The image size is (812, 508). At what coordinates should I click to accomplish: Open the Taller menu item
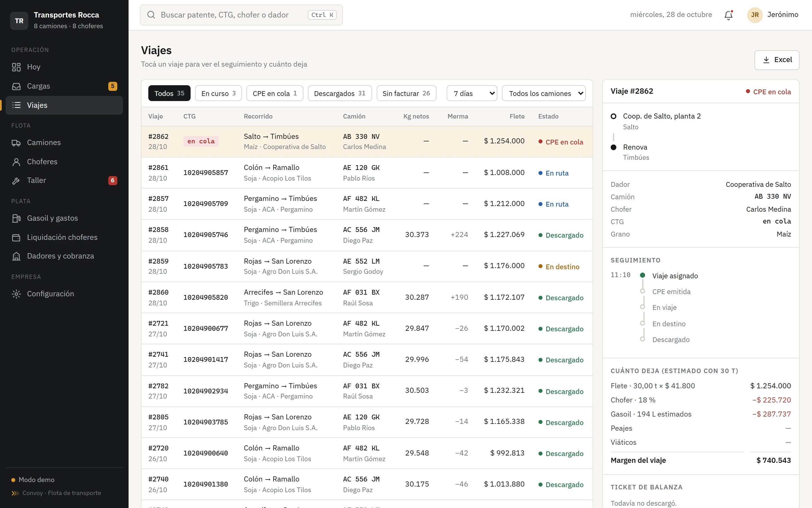[64, 180]
